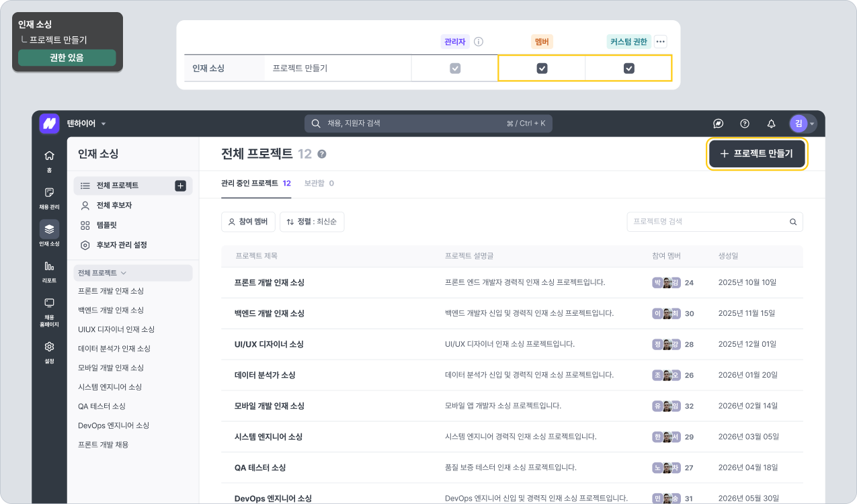Screen dimensions: 857x504
Task: Open UIUX 디자이너 인재 소싱 sidebar link
Action: 116,329
